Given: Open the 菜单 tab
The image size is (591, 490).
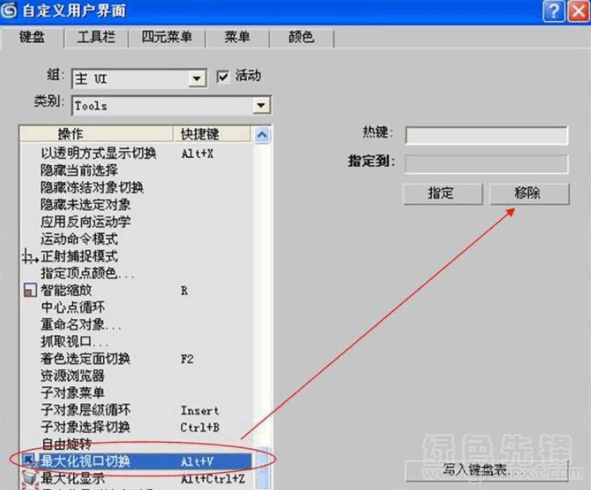Looking at the screenshot, I should click(x=237, y=37).
